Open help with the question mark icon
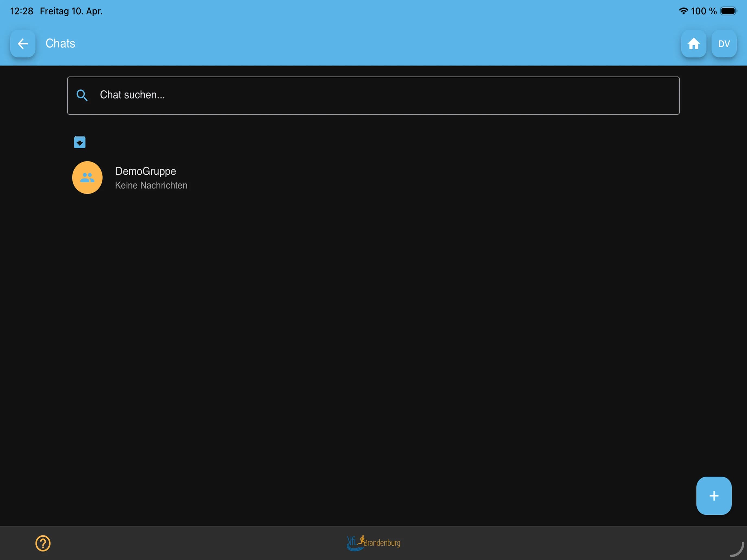 [x=43, y=543]
